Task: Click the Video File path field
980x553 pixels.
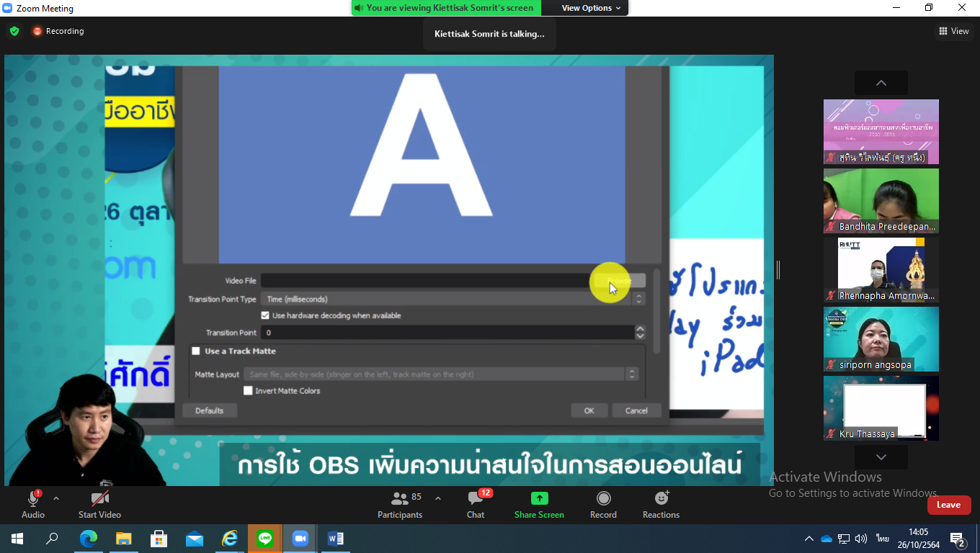Action: [x=425, y=281]
